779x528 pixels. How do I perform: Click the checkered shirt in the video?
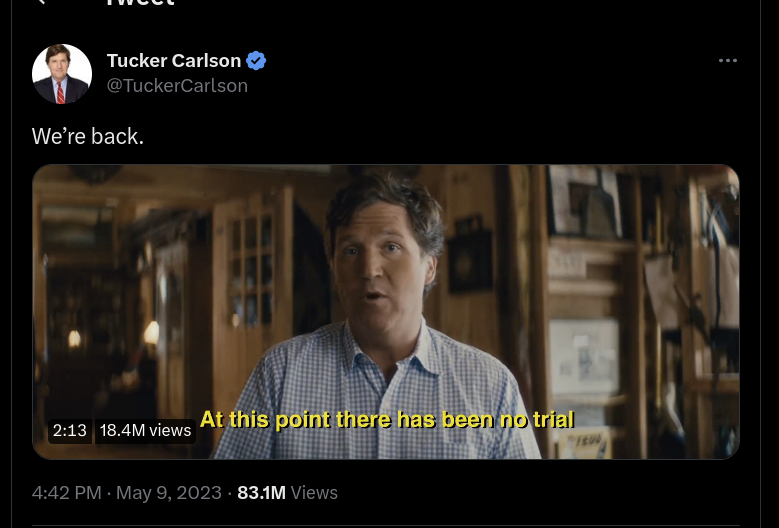coord(376,392)
